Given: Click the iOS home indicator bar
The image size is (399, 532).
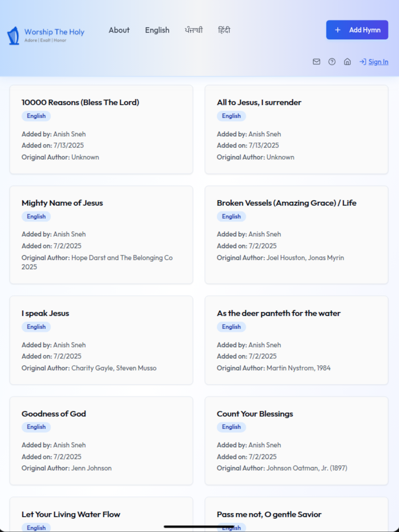Looking at the screenshot, I should [x=199, y=526].
